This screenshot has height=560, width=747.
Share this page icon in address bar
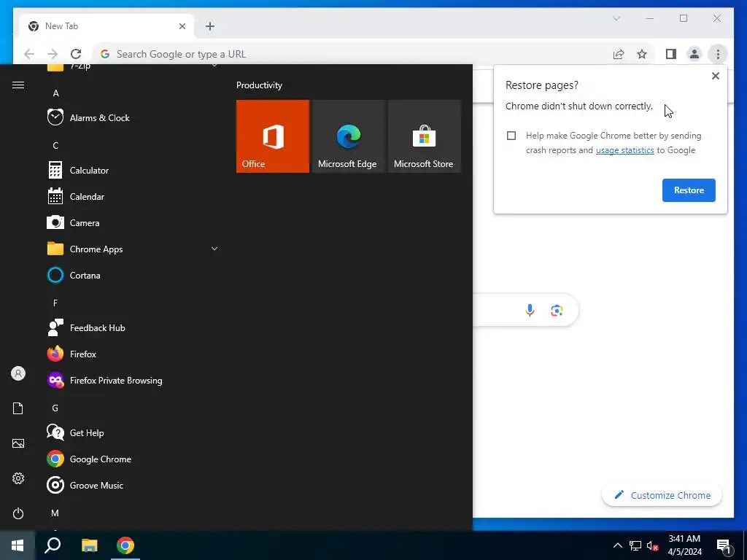(x=619, y=54)
